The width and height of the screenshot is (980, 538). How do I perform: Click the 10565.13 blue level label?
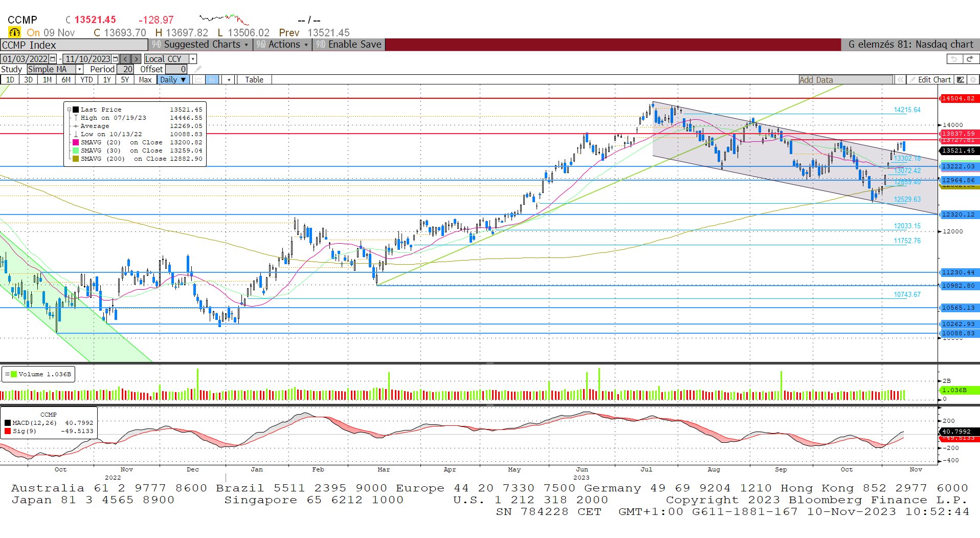coord(959,308)
